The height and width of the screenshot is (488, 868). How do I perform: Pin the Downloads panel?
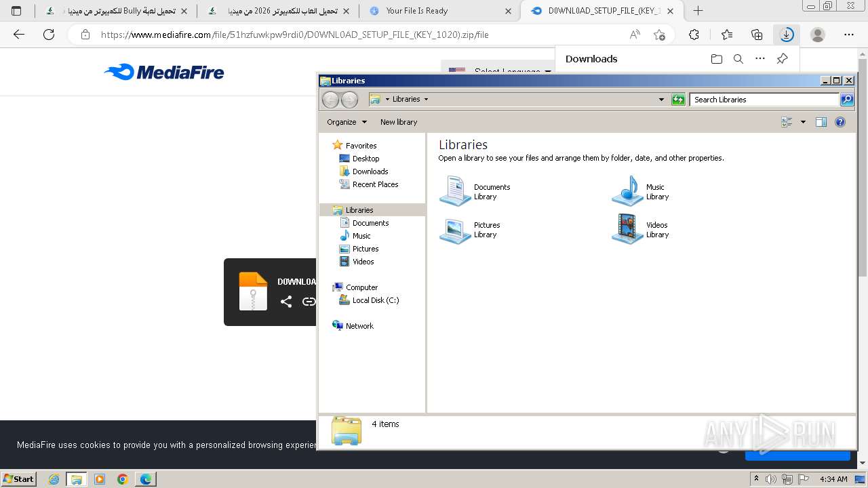(x=782, y=59)
